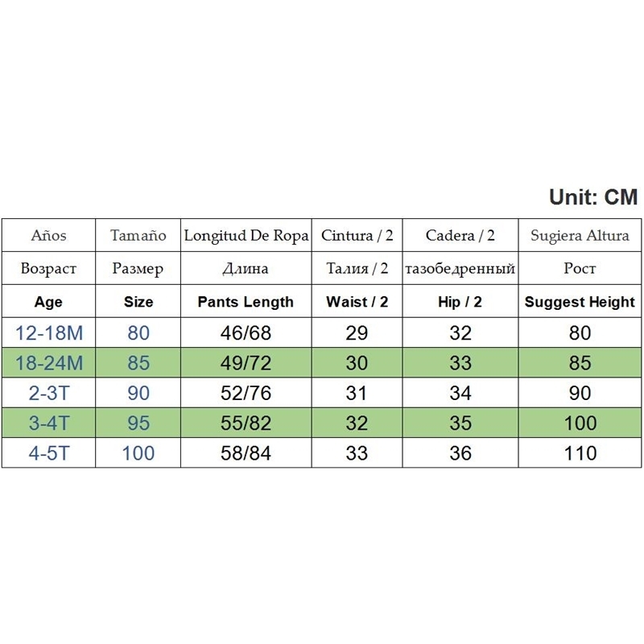The height and width of the screenshot is (644, 644).
Task: Click the '4-5T' age cell
Action: 48,452
